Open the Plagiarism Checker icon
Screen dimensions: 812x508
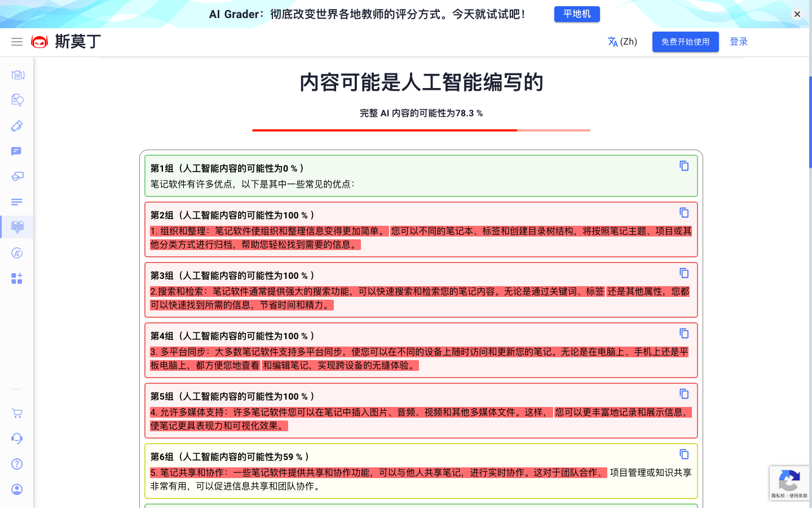(x=17, y=99)
